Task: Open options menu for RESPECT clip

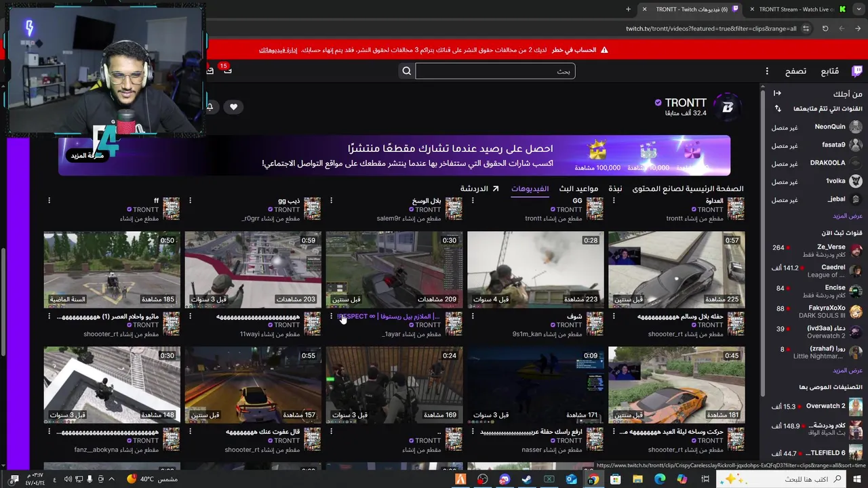Action: [x=331, y=316]
